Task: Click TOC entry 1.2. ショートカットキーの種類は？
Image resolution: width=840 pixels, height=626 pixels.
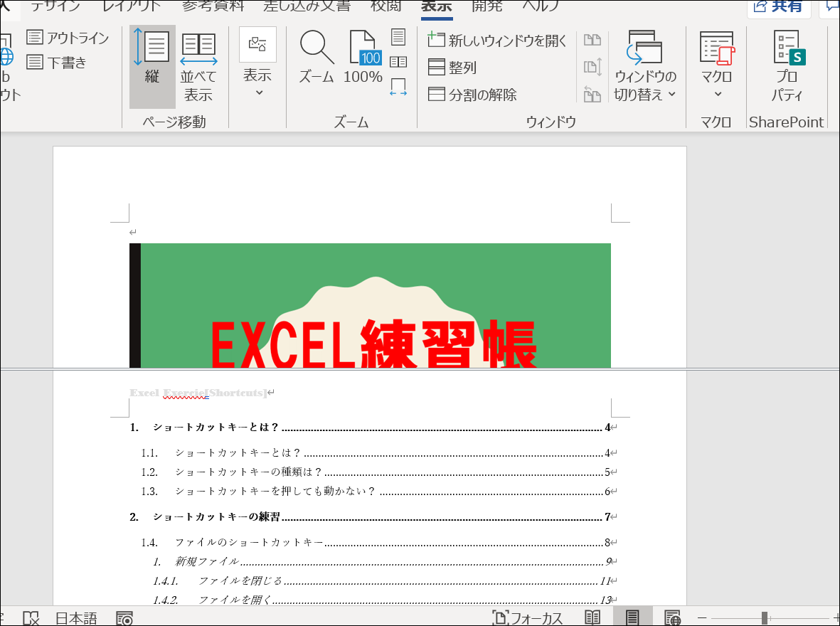Action: point(376,472)
